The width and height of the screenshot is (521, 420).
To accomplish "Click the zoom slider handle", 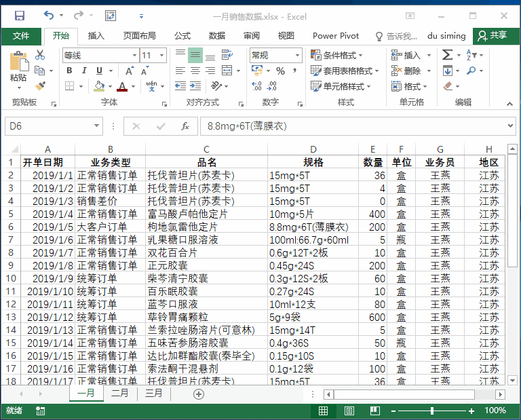I will (432, 411).
